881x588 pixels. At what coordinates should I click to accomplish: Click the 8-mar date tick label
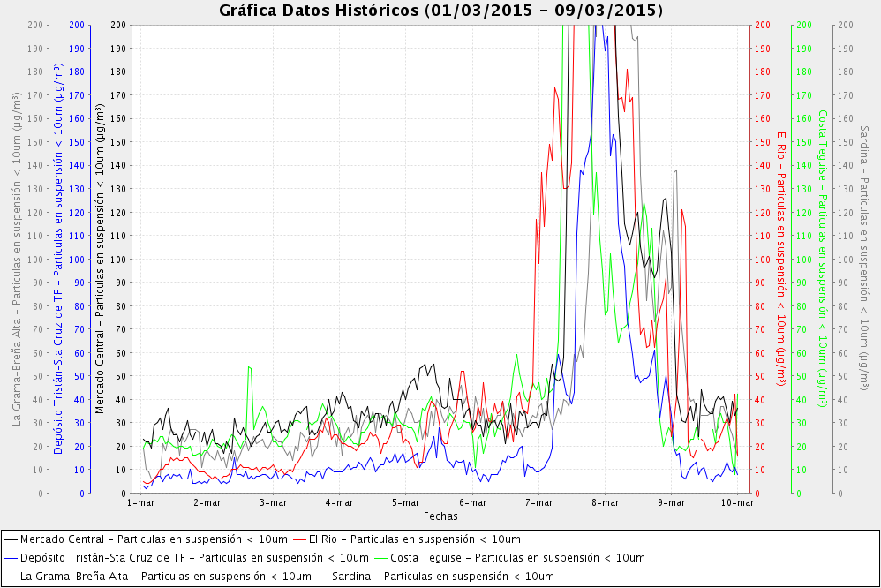tap(605, 502)
